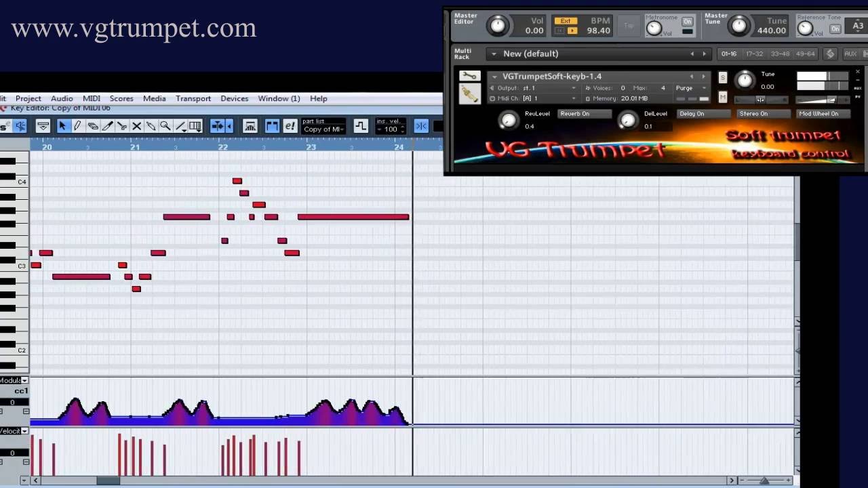Open the Purge dropdown

(692, 88)
